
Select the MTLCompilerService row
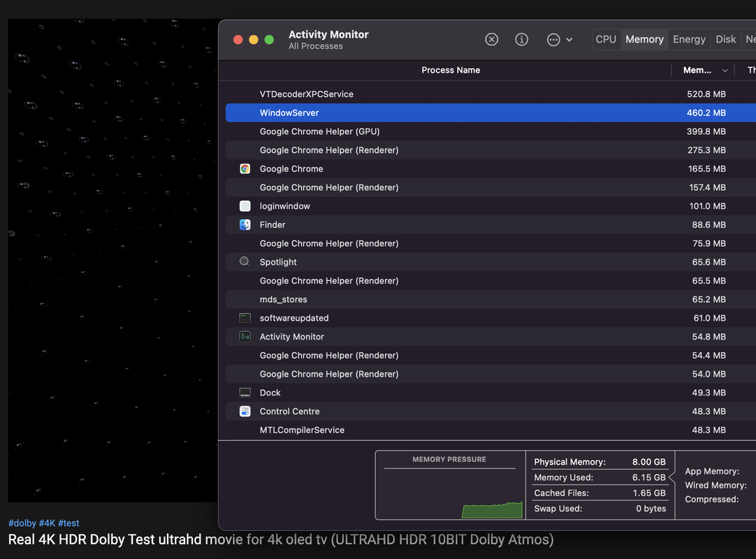point(490,430)
